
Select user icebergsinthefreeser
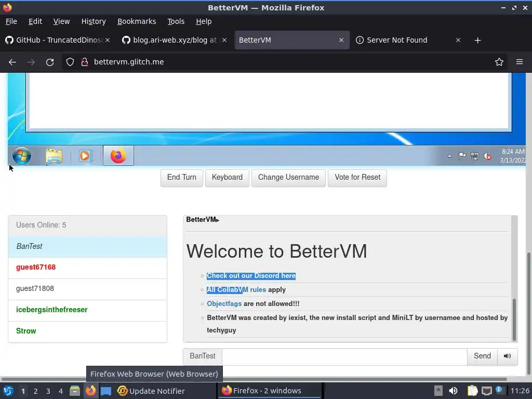point(87,310)
